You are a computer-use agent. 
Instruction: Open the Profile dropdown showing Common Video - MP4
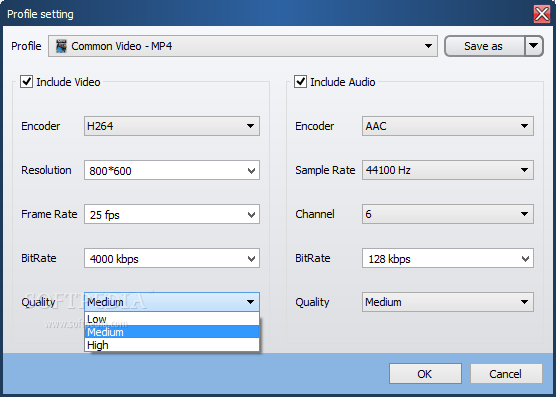[243, 46]
